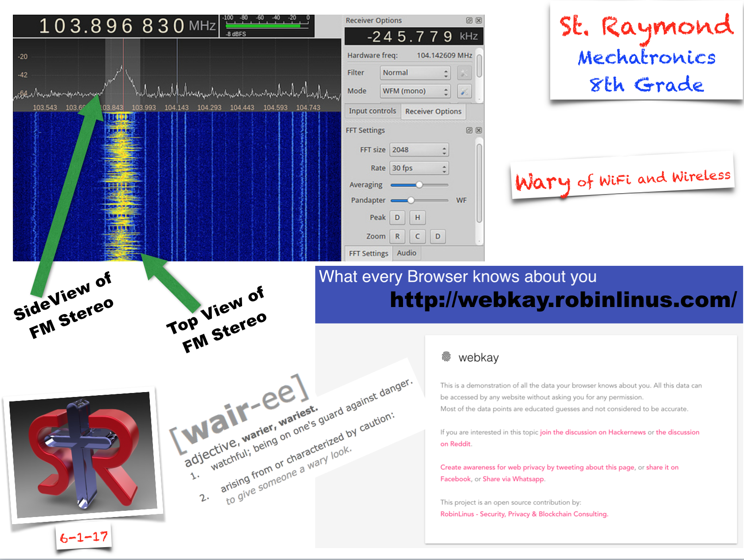Switch to the Input controls tab
This screenshot has height=560, width=744.
pos(372,111)
